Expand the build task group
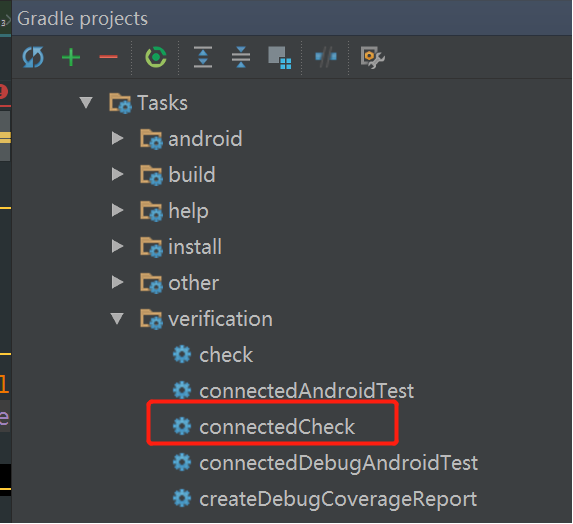The width and height of the screenshot is (573, 524). click(117, 174)
